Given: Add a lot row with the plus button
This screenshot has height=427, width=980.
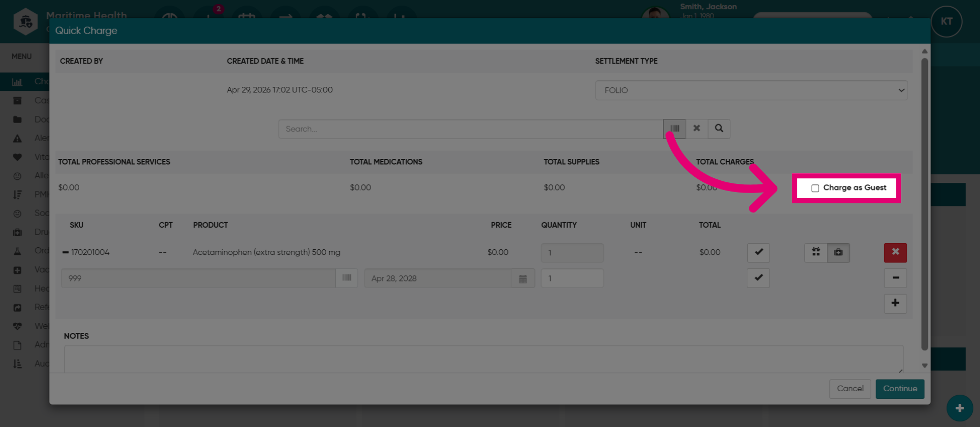Looking at the screenshot, I should click(895, 303).
